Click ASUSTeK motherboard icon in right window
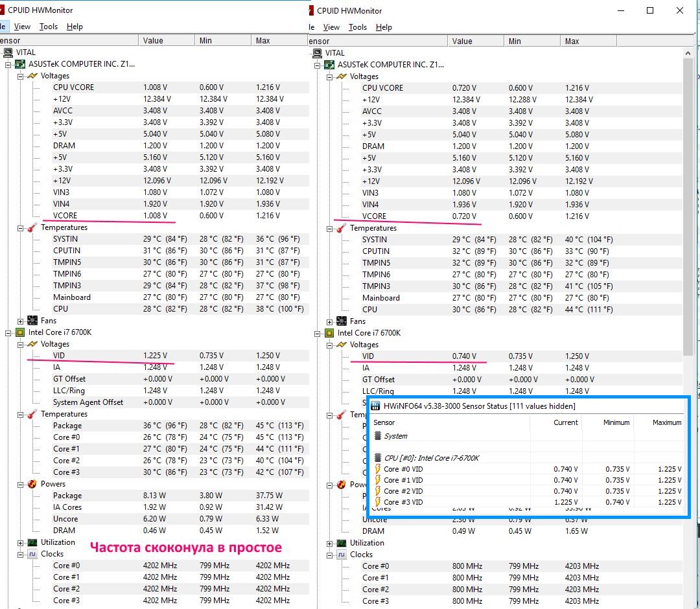The height and width of the screenshot is (609, 700). click(329, 65)
